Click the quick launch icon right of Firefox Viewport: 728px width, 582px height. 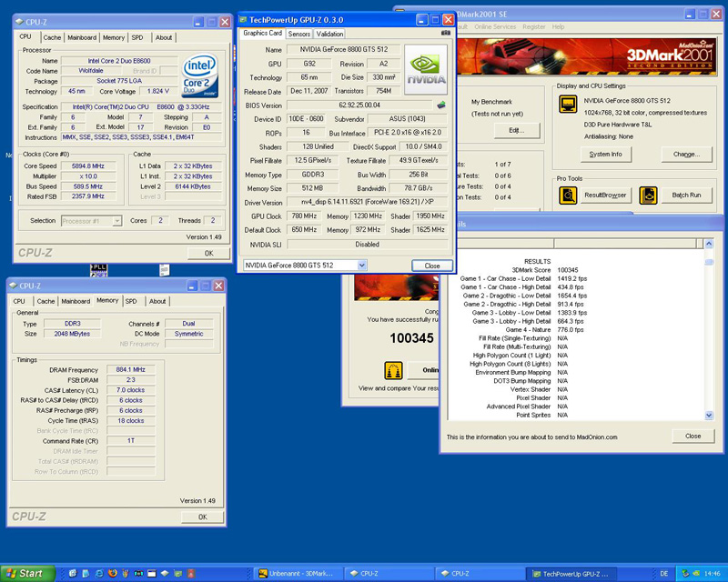[x=126, y=573]
